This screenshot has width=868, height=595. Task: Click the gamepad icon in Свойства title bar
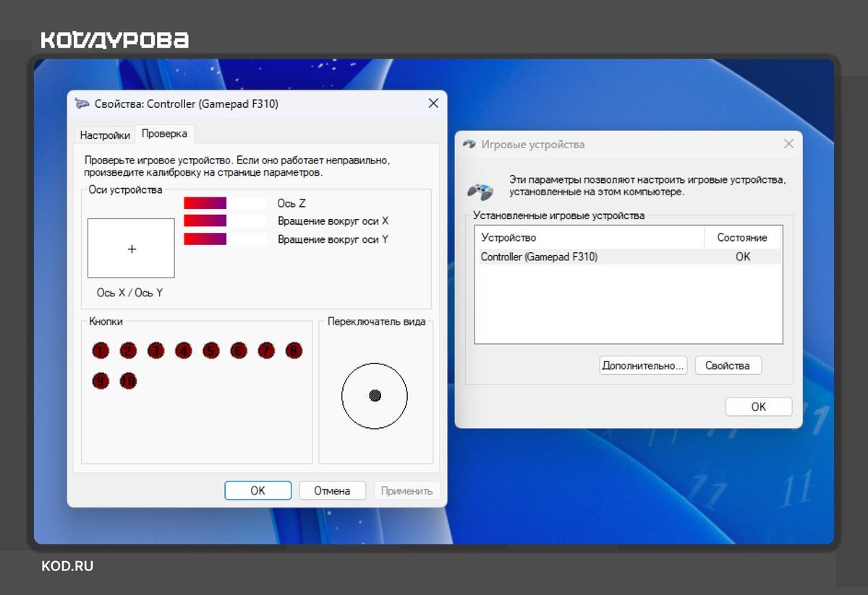click(x=82, y=103)
